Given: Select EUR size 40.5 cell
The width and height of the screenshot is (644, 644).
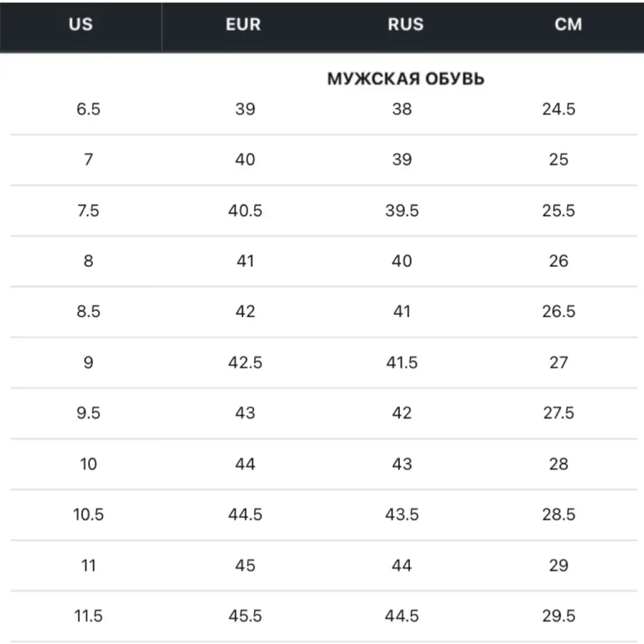Looking at the screenshot, I should pos(245,211).
